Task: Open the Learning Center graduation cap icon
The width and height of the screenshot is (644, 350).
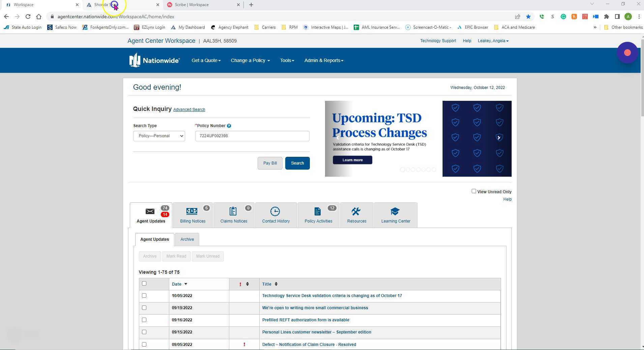Action: tap(395, 211)
